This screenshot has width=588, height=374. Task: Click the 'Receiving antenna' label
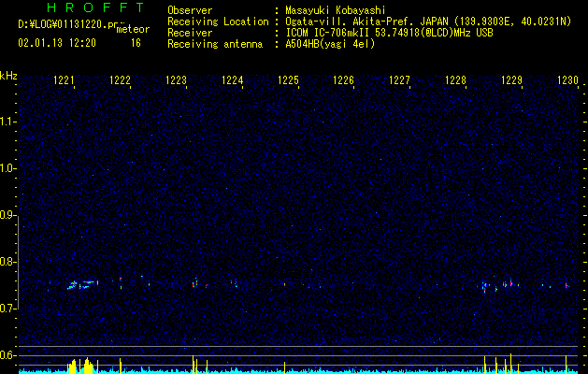coord(215,44)
